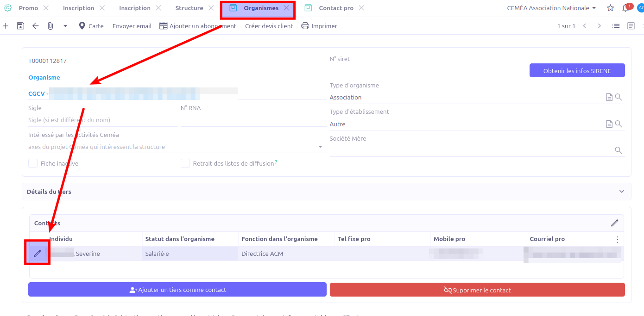
Task: Check Retrait des listes de diffusion
Action: [x=185, y=163]
